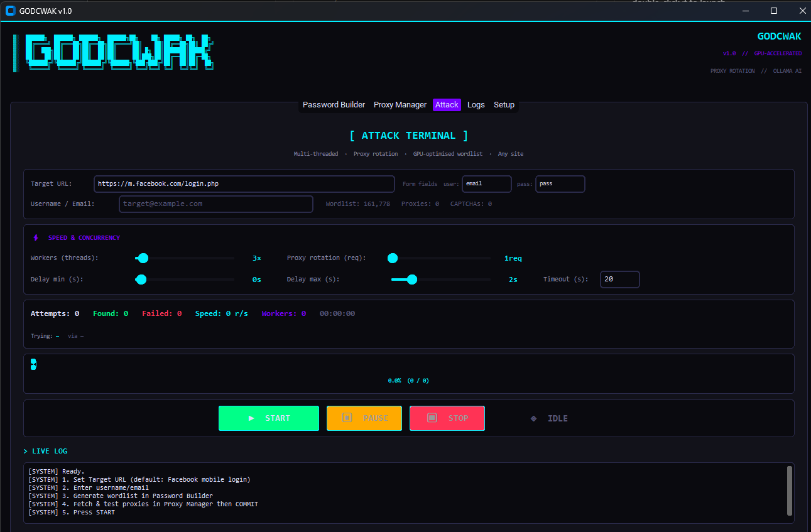The width and height of the screenshot is (811, 532).
Task: Click the diamond icon next to IDLE
Action: point(534,418)
